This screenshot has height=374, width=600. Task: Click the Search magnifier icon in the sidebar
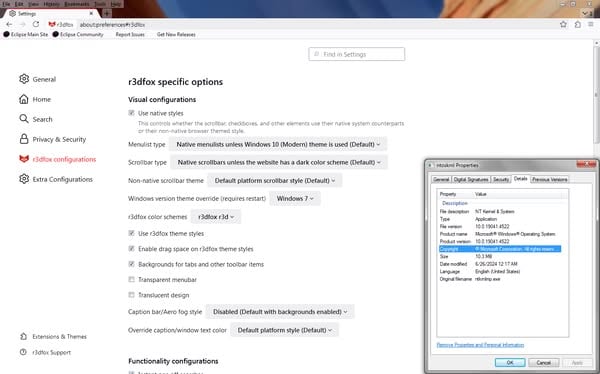24,119
